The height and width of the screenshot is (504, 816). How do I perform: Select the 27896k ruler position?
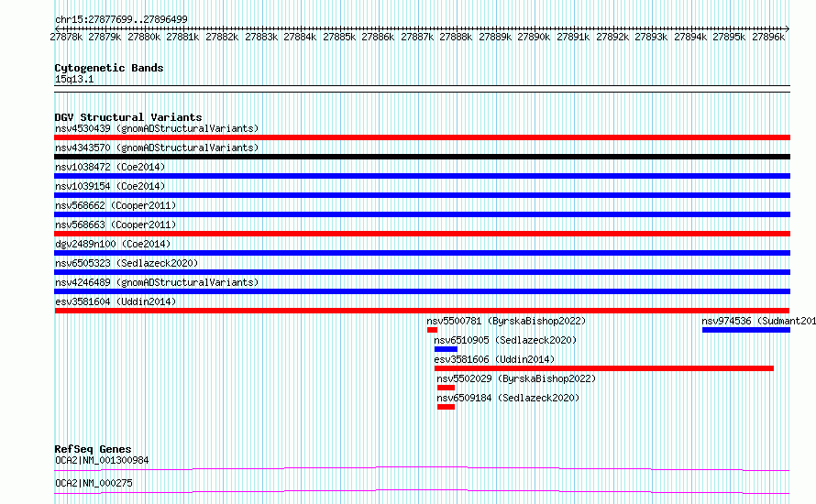pos(768,37)
